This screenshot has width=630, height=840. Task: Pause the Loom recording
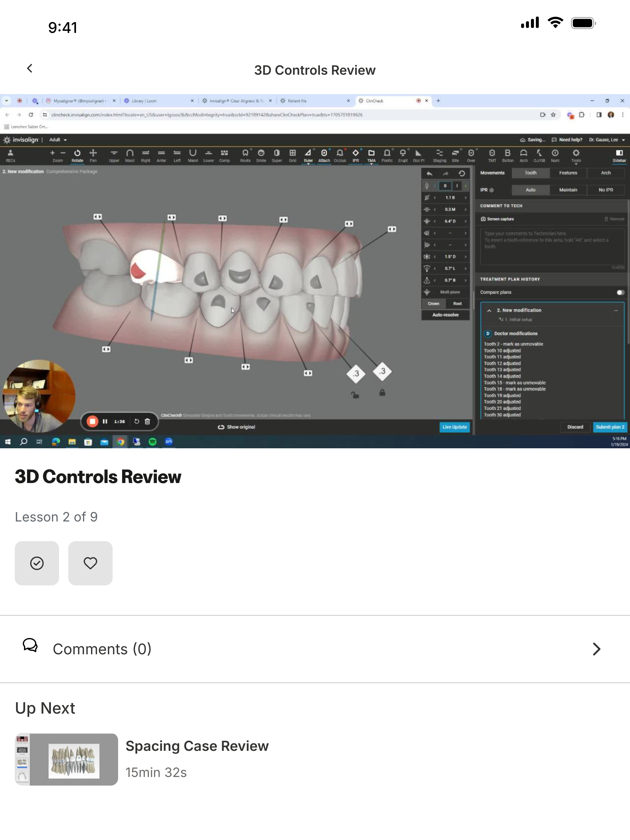(105, 422)
